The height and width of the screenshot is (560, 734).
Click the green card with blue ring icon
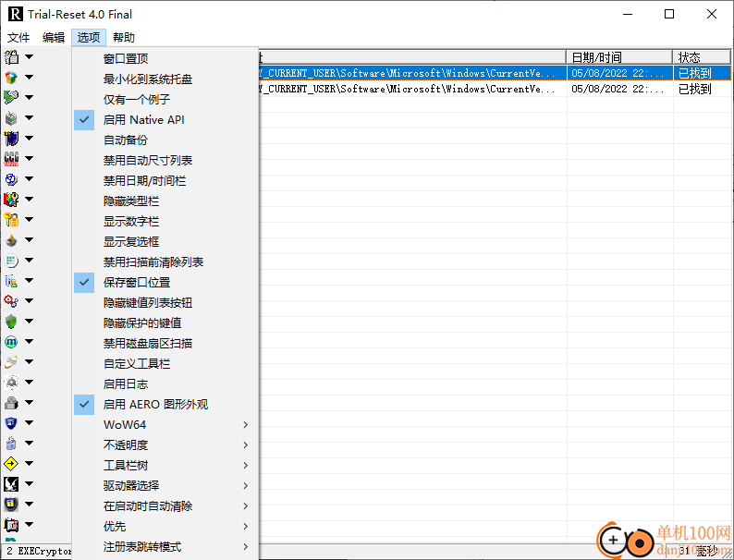point(11,97)
